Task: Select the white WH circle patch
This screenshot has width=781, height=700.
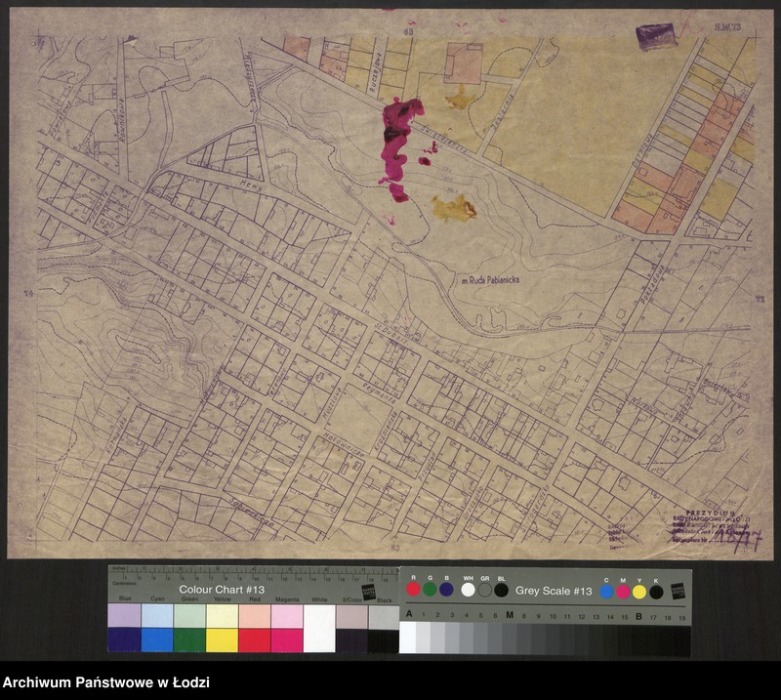Action: pos(469,589)
